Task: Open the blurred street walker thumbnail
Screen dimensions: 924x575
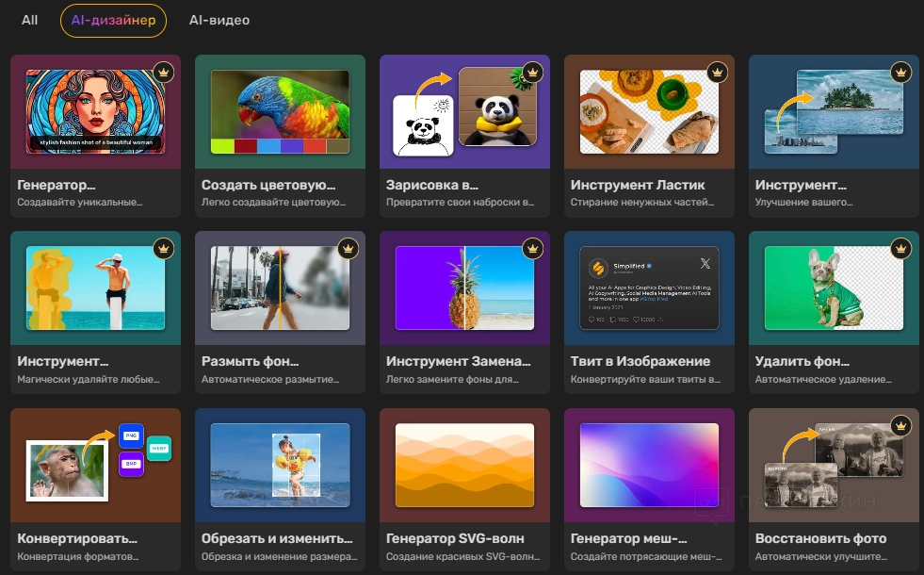Action: pos(280,287)
